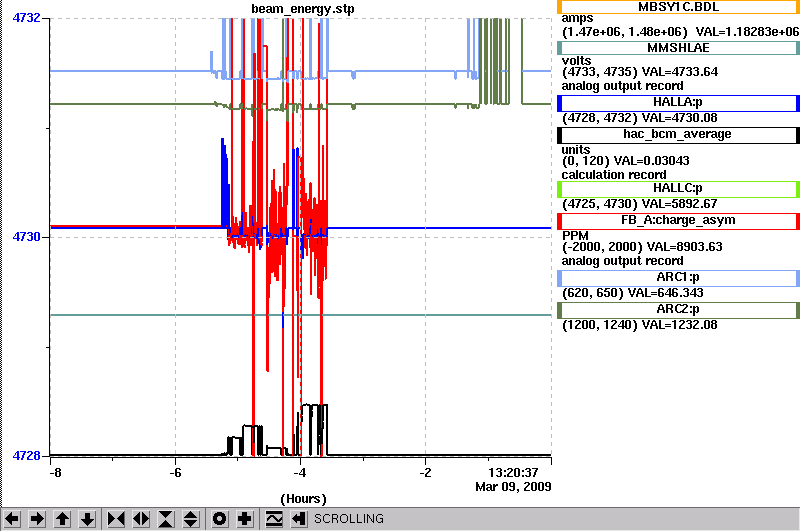Click the SCROLLING status label

(348, 519)
